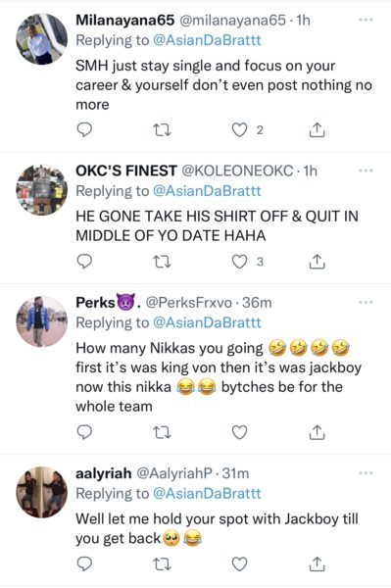Open @AsianDaBrattt link in Milanayana65's reply
The image size is (391, 588).
(x=207, y=40)
